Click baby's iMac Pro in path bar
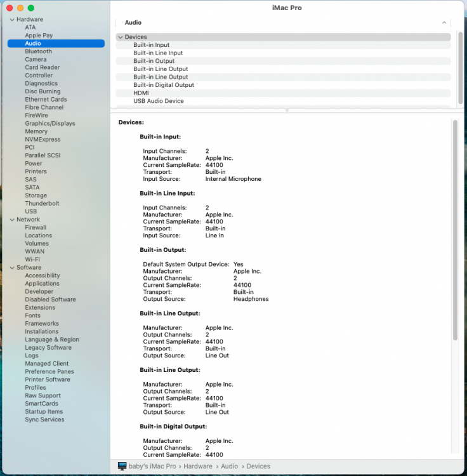The width and height of the screenshot is (467, 476). 152,466
